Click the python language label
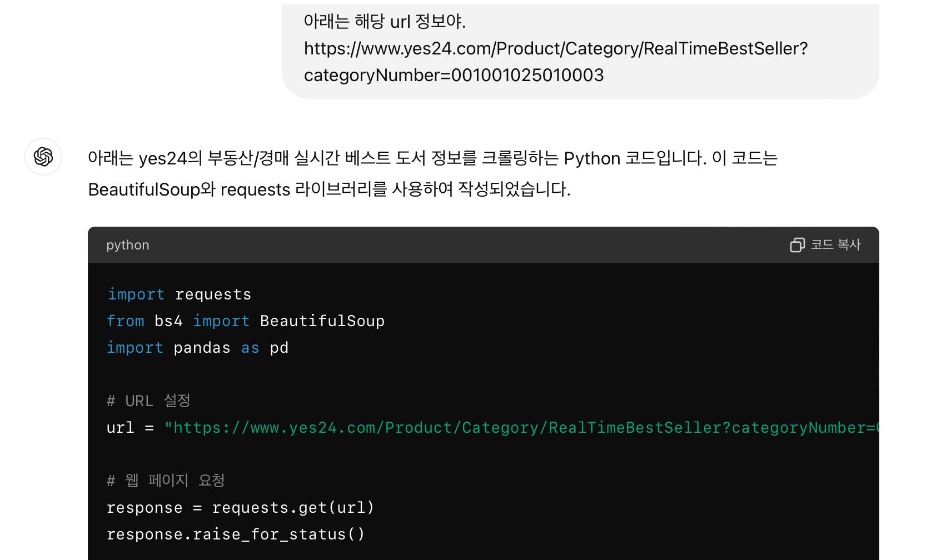This screenshot has width=946, height=560. click(x=128, y=245)
